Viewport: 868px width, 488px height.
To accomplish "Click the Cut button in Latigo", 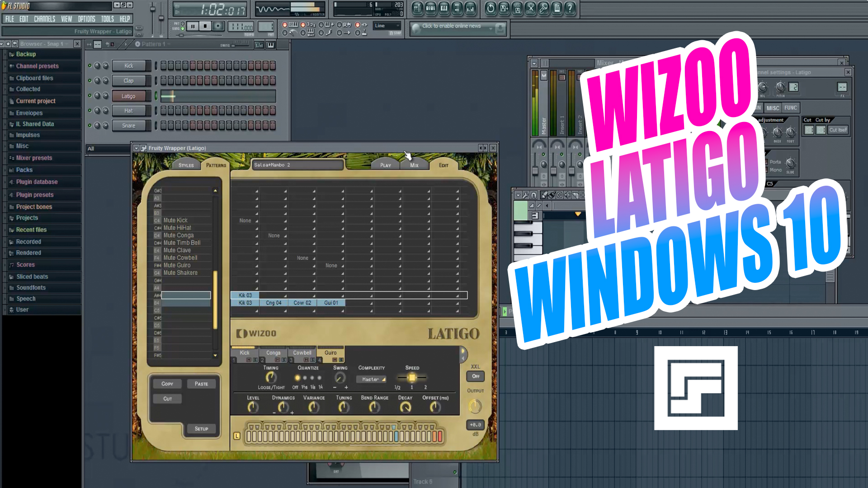I will point(167,399).
